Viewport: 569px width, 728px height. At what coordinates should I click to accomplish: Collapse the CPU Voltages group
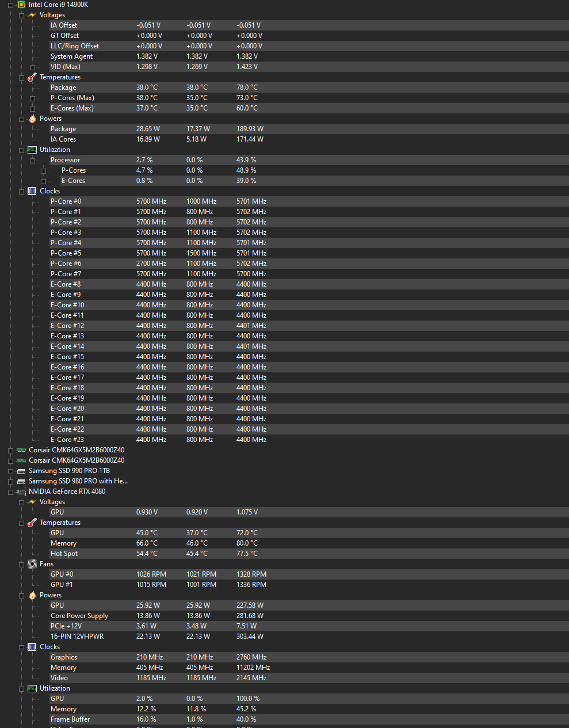pos(21,16)
